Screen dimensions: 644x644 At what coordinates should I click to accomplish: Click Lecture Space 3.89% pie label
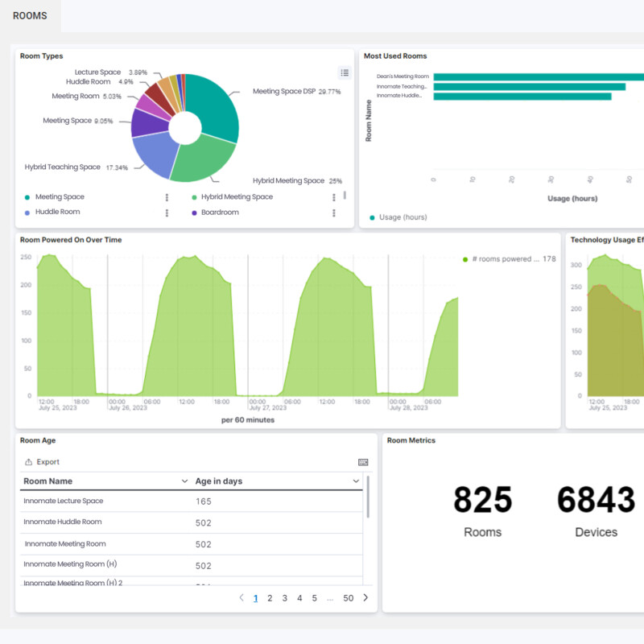pos(110,72)
